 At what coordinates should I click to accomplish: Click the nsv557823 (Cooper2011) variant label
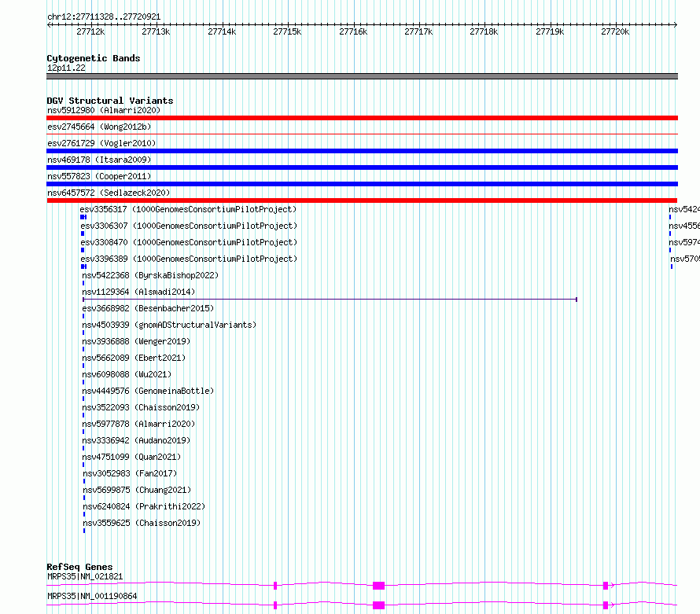tap(99, 176)
